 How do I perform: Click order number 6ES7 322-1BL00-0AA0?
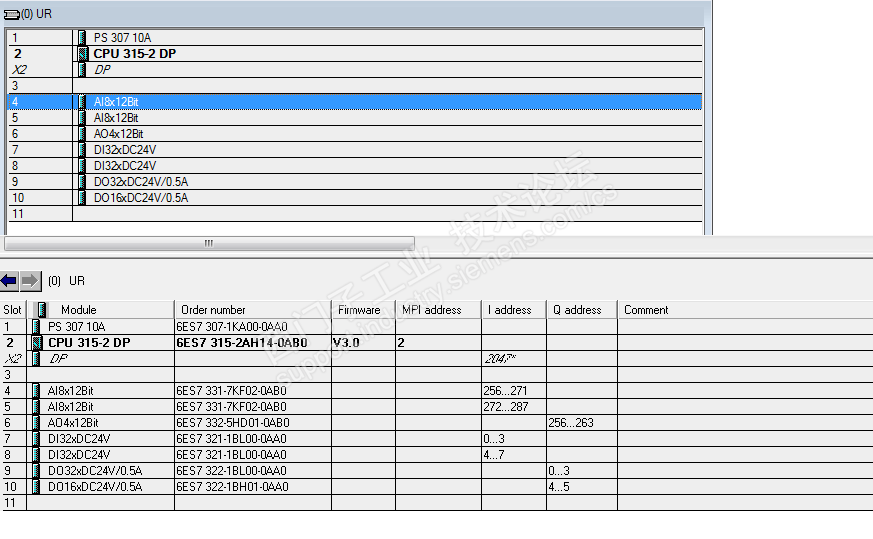pos(231,471)
